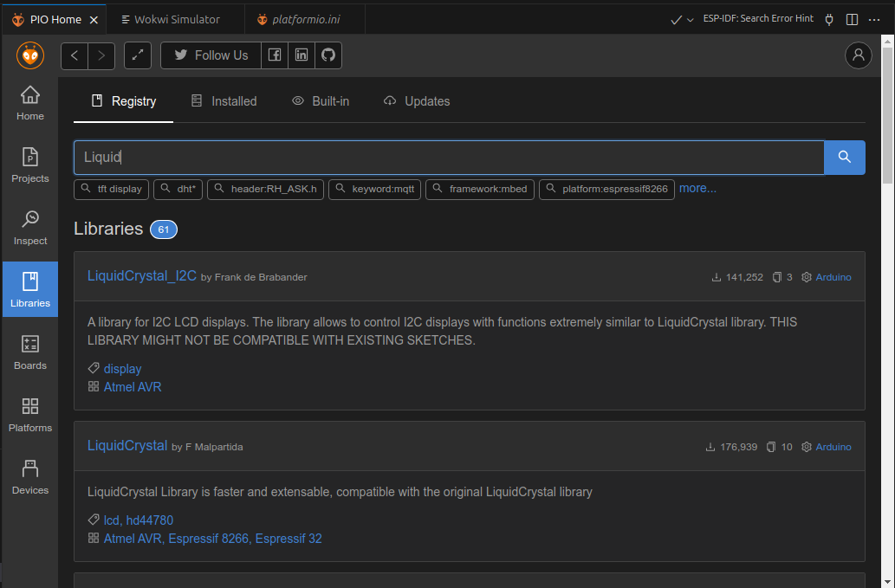Open the LiquidCrystal_I2C library link

[142, 276]
